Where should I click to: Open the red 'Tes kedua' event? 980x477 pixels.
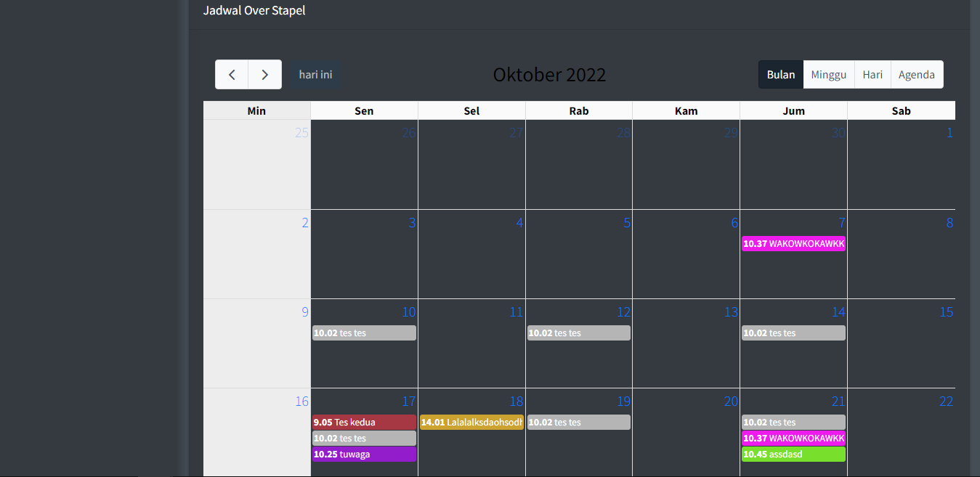point(364,423)
